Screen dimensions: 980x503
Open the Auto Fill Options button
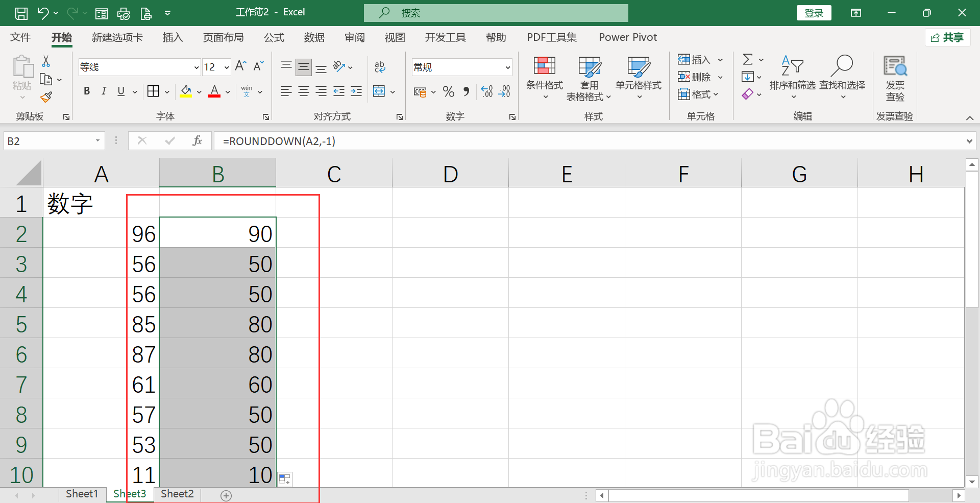[x=285, y=480]
